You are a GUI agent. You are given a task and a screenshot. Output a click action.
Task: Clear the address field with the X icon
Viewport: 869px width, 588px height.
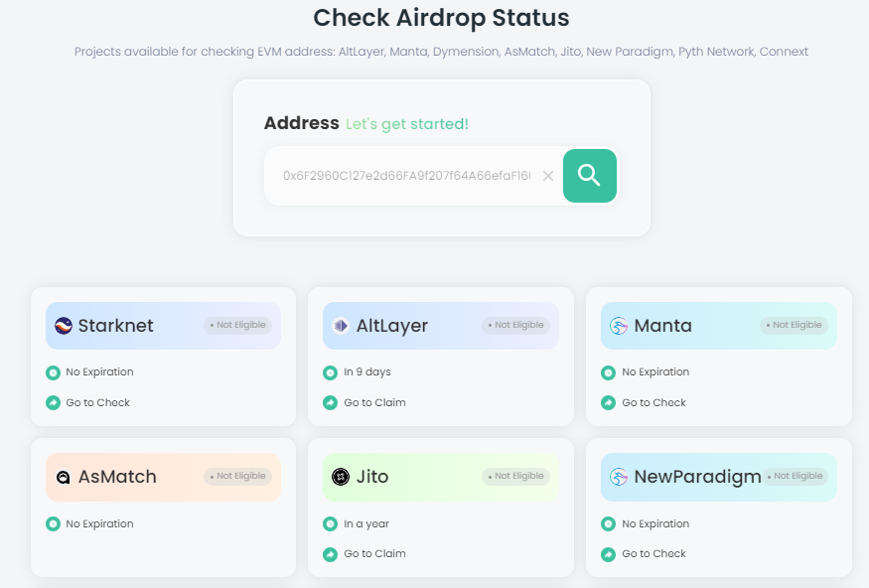[547, 176]
